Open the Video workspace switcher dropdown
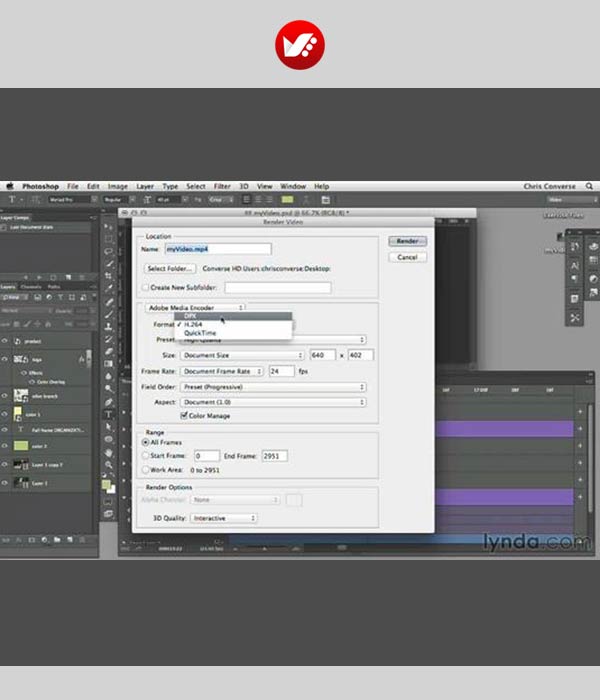 (572, 200)
